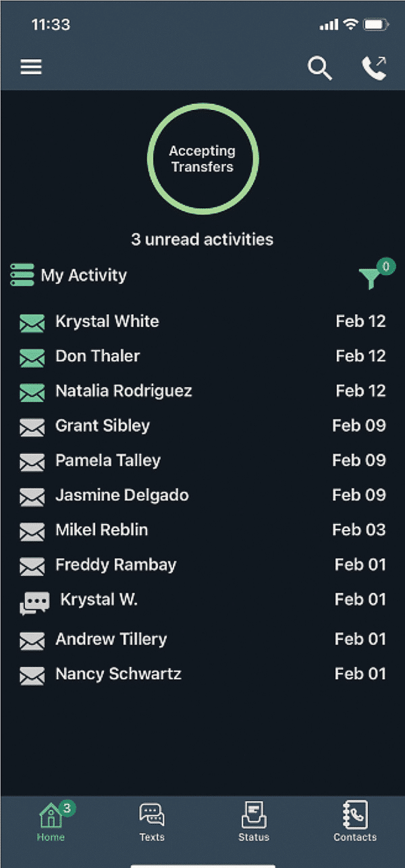
Task: Switch to the Texts tab
Action: (152, 821)
